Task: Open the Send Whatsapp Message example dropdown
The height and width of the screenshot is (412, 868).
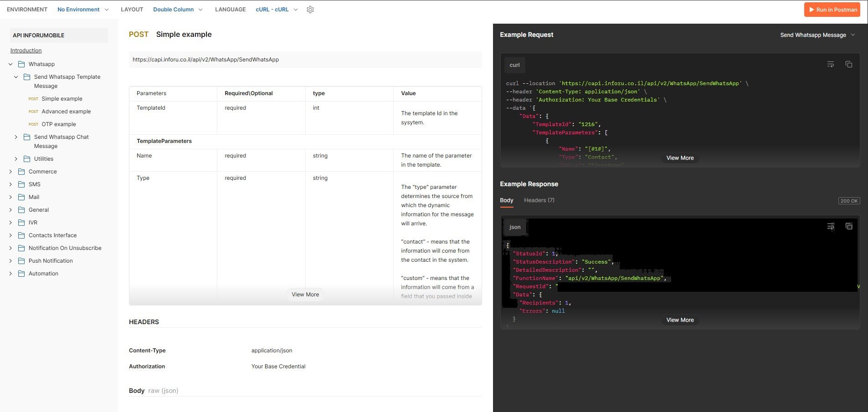Action: click(x=817, y=35)
